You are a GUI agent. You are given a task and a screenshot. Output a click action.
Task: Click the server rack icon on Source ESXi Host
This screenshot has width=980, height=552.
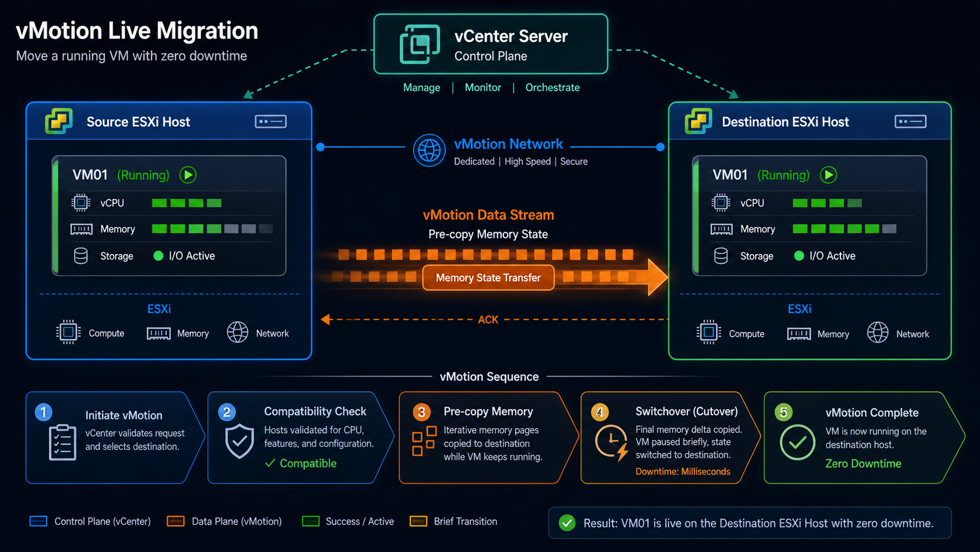pos(271,121)
